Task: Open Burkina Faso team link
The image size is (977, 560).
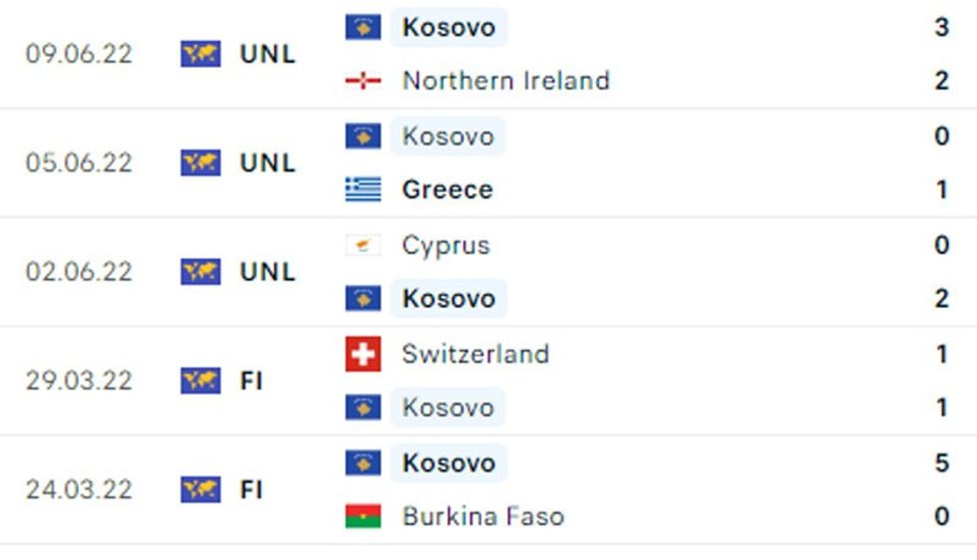Action: (x=483, y=516)
